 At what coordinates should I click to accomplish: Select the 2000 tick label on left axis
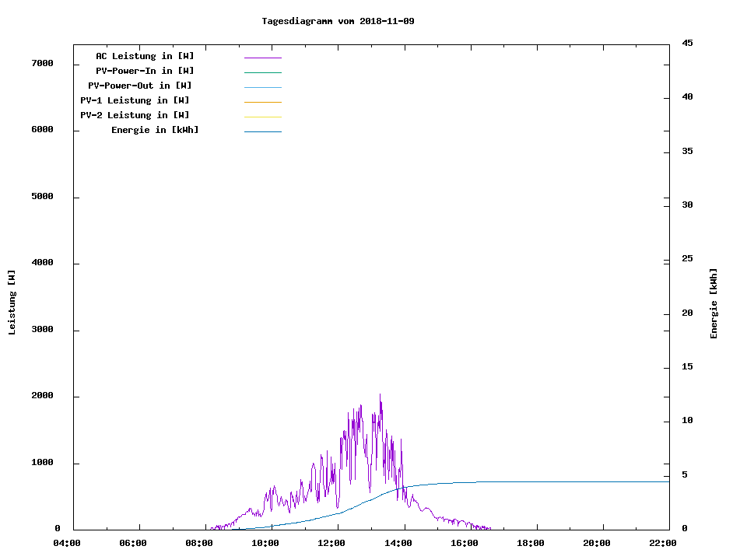(x=41, y=396)
